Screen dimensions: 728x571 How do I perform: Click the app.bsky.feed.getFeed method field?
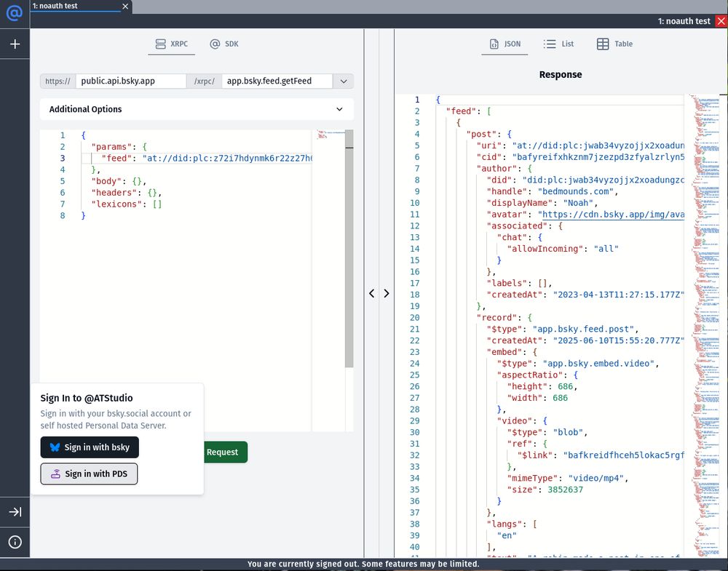(x=277, y=81)
